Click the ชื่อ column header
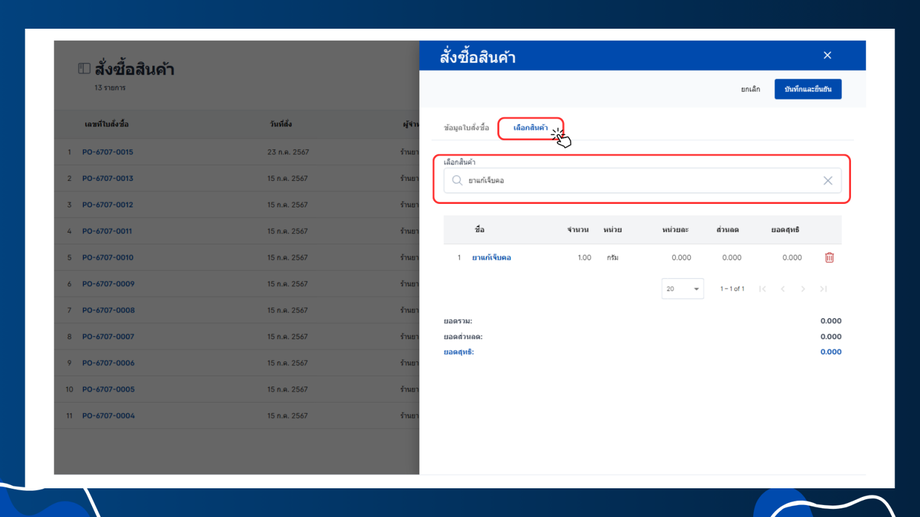The width and height of the screenshot is (920, 517). tap(480, 229)
